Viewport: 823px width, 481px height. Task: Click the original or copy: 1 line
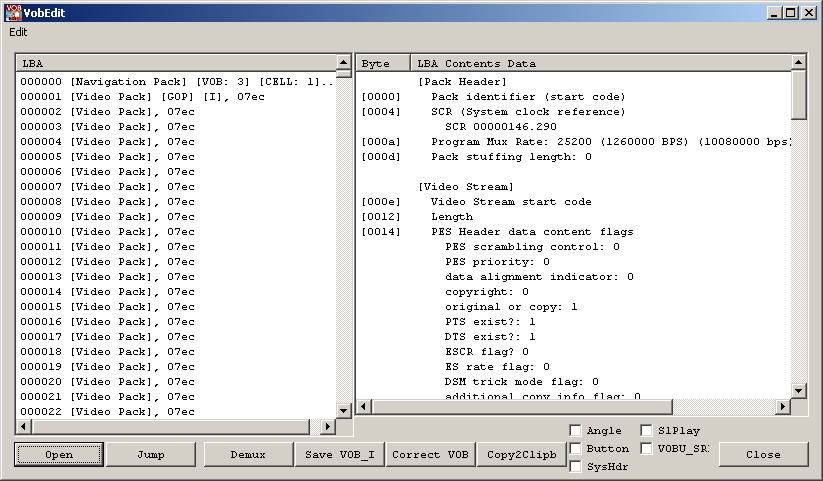[511, 307]
